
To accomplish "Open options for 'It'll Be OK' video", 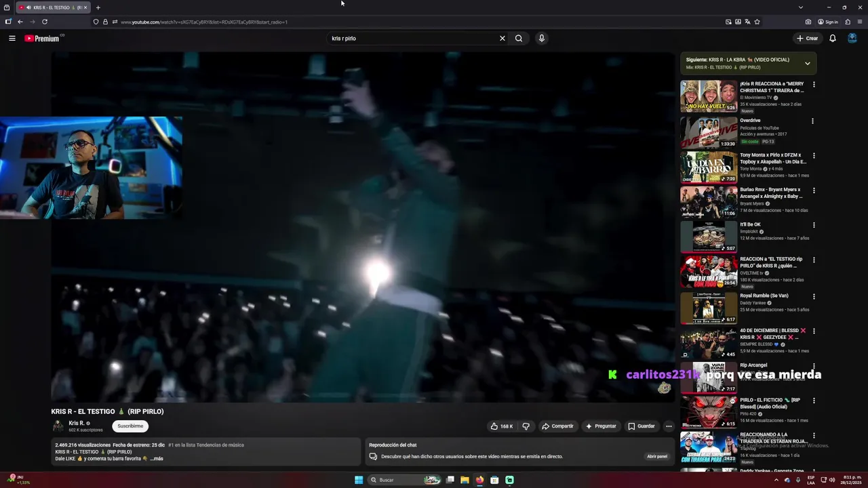I will [814, 225].
